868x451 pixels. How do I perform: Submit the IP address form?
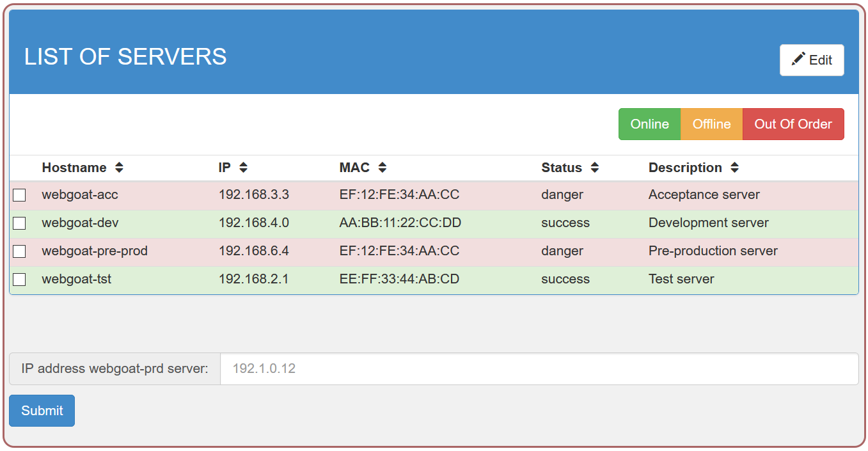42,411
